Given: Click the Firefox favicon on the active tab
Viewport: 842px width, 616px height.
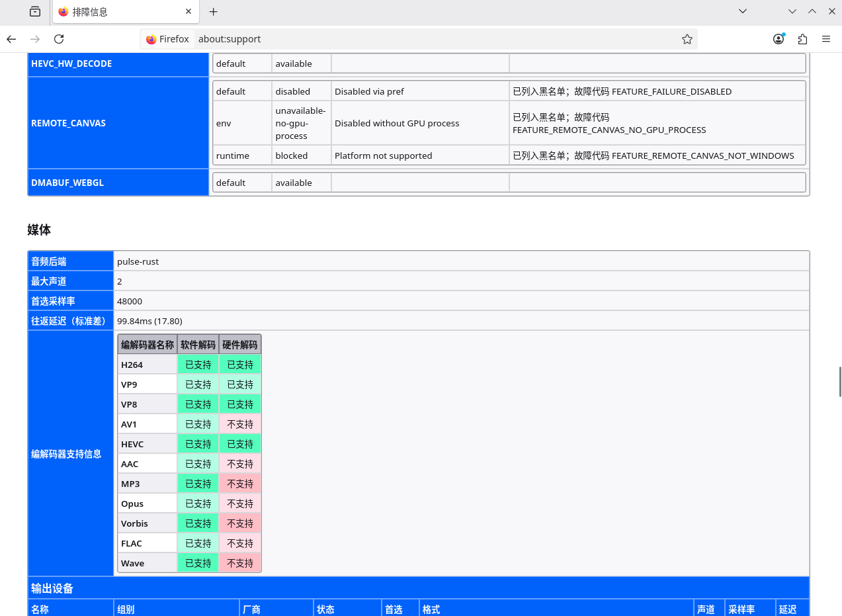Looking at the screenshot, I should (x=63, y=11).
